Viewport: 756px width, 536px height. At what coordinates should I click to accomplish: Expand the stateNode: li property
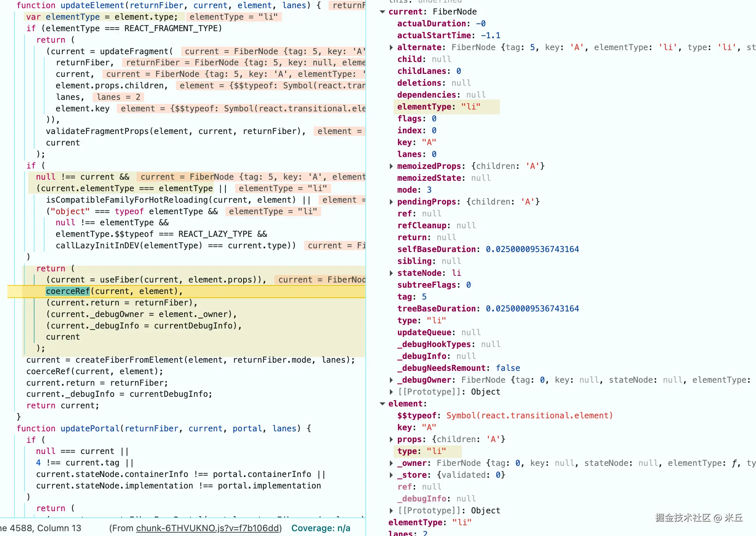pyautogui.click(x=391, y=273)
